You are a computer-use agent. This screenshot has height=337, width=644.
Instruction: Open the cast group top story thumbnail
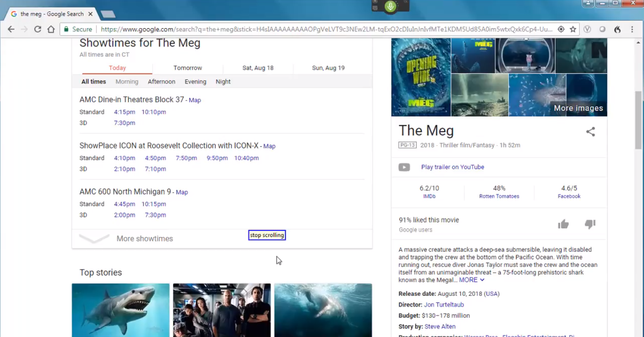pyautogui.click(x=222, y=310)
